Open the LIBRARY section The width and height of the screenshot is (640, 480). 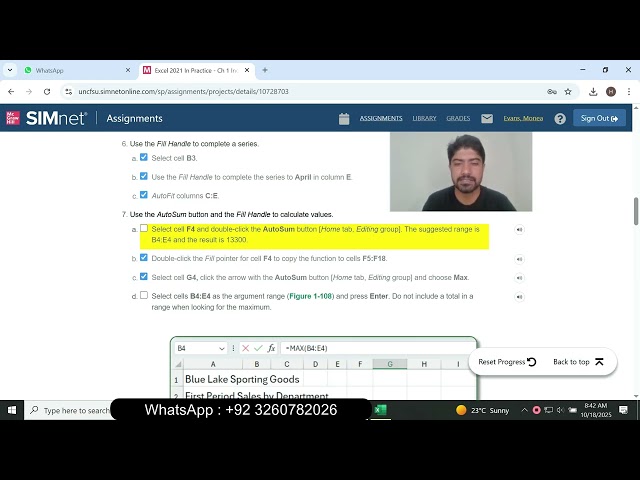[424, 118]
